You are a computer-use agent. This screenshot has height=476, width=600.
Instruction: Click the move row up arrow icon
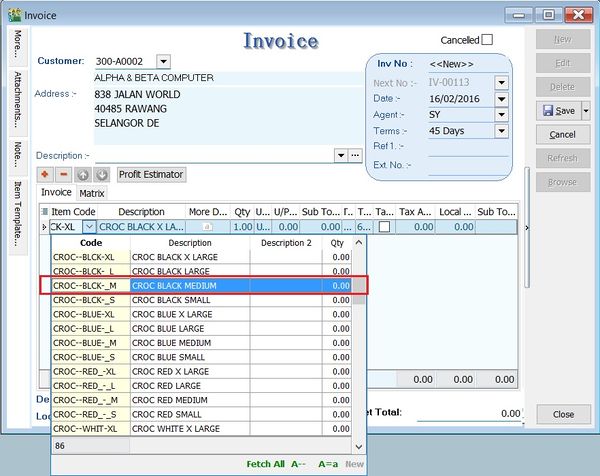pos(83,175)
